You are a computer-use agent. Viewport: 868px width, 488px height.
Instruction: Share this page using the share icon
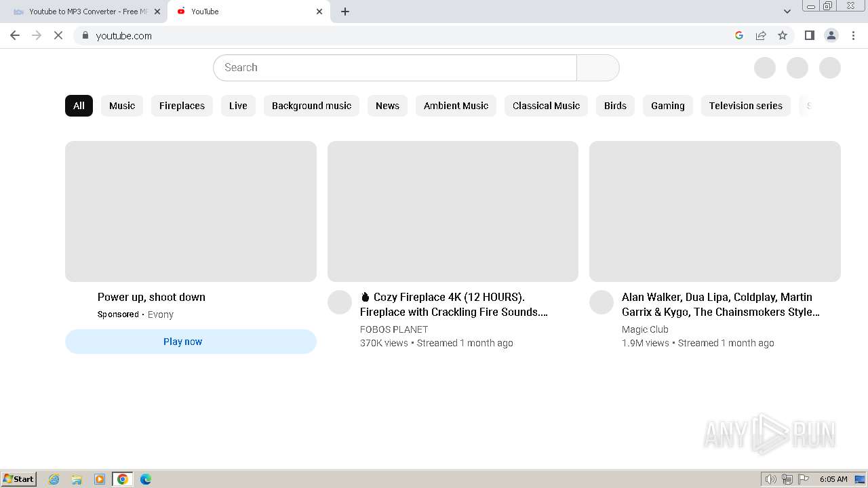761,35
